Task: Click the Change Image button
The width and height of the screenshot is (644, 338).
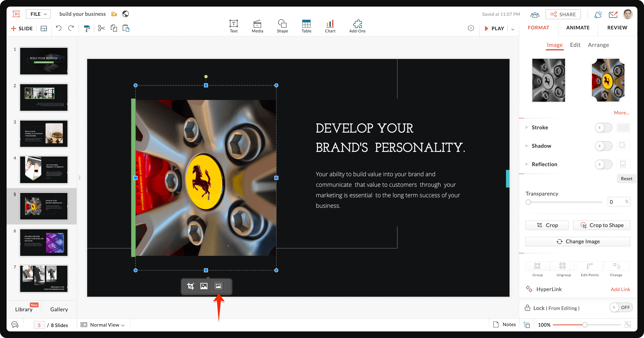Action: pos(577,241)
